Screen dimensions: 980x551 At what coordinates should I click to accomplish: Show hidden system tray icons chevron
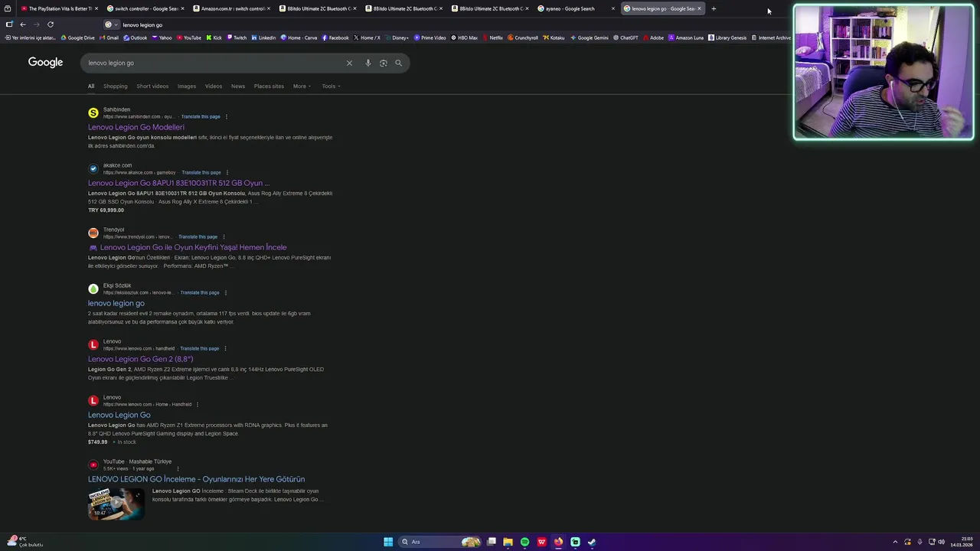(x=895, y=542)
